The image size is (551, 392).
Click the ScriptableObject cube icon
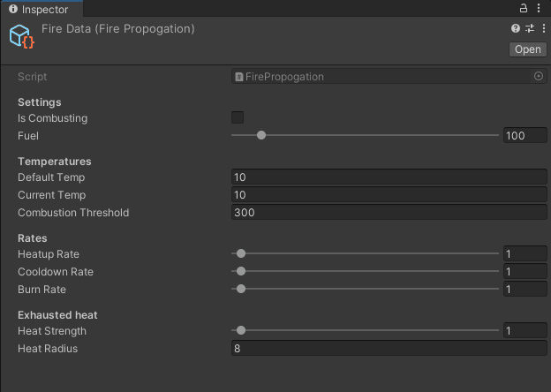[21, 36]
